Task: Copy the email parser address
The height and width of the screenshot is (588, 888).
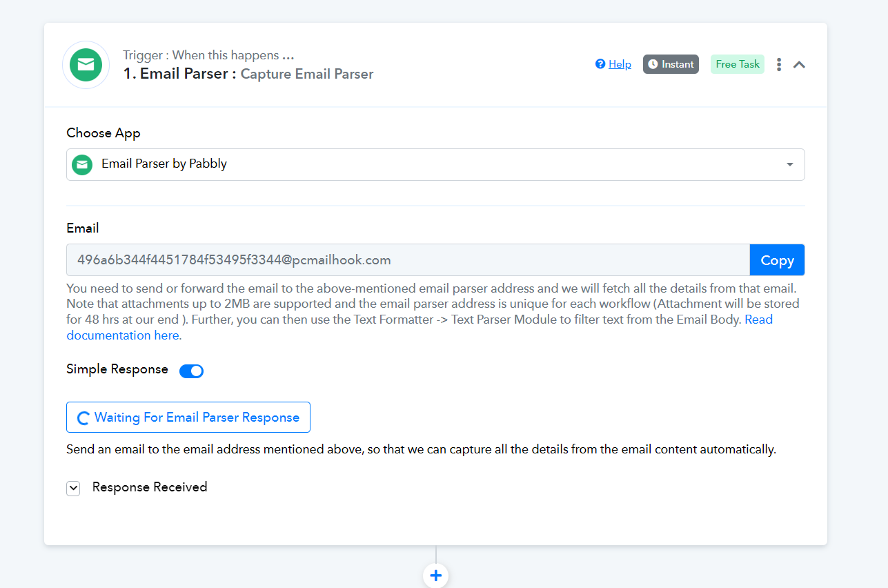Action: (777, 260)
